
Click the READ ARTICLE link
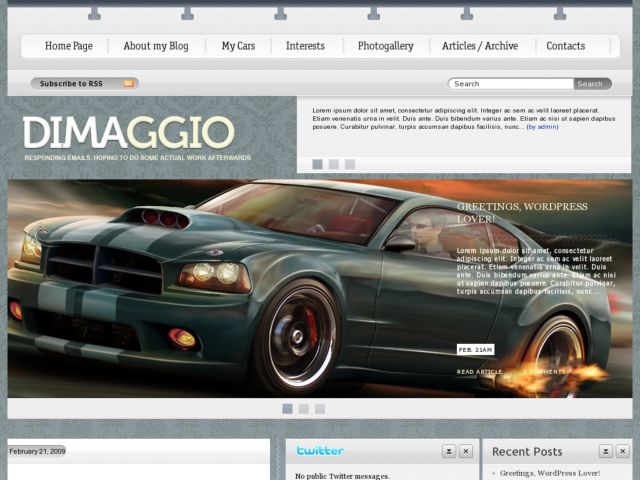(479, 372)
